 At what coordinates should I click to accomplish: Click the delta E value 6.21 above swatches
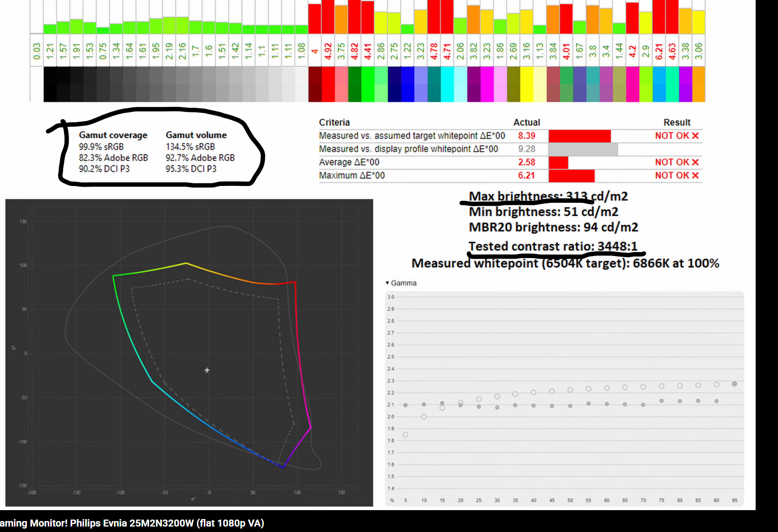[x=659, y=51]
